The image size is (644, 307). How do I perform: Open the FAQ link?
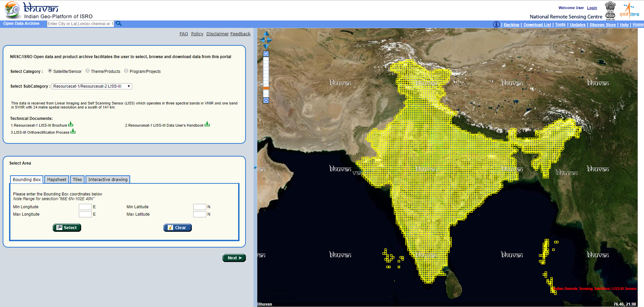coord(184,34)
